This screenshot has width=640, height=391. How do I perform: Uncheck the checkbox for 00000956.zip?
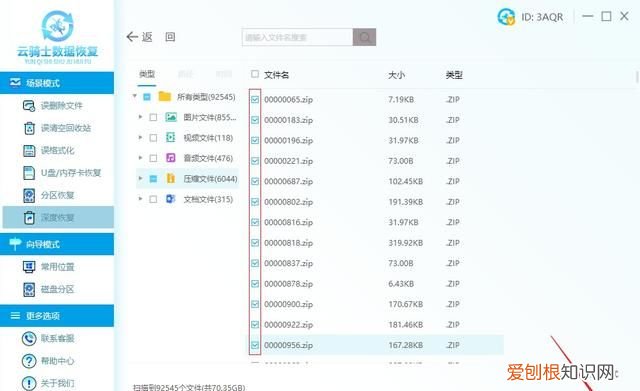255,345
